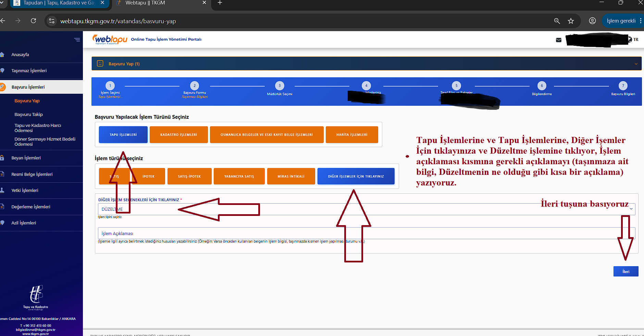Click step 5 circle in the progress bar
The height and width of the screenshot is (336, 644).
tap(456, 86)
